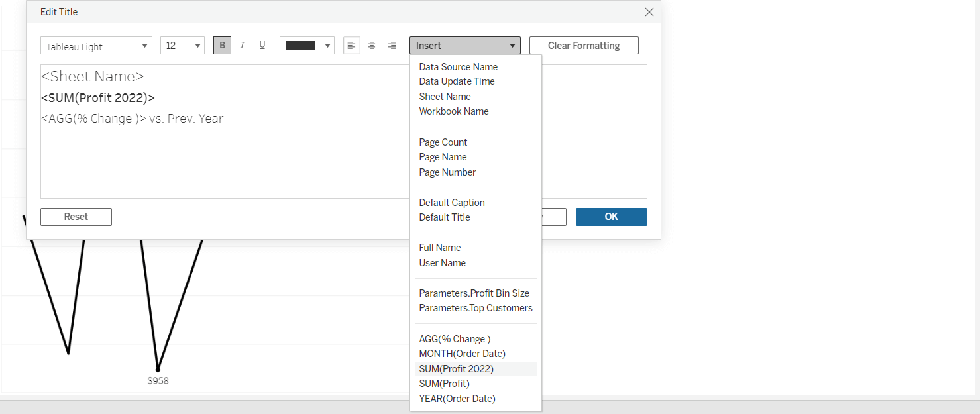Click the Reset button
980x414 pixels.
[x=76, y=217]
